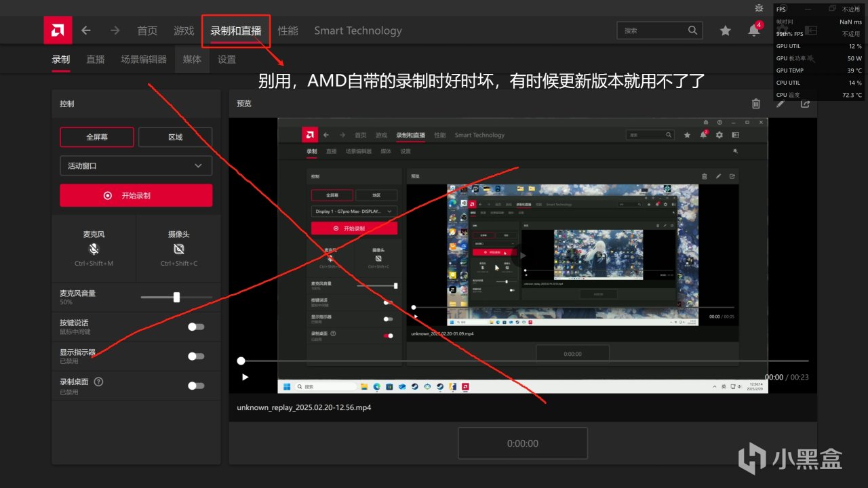Delete the recording with the trash icon
Image resolution: width=868 pixels, height=488 pixels.
(756, 104)
